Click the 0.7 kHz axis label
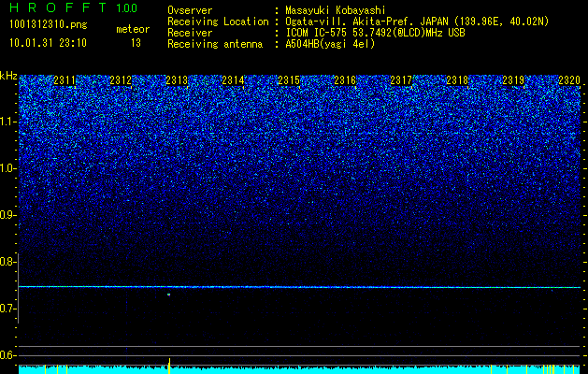588x374 pixels. coord(8,309)
